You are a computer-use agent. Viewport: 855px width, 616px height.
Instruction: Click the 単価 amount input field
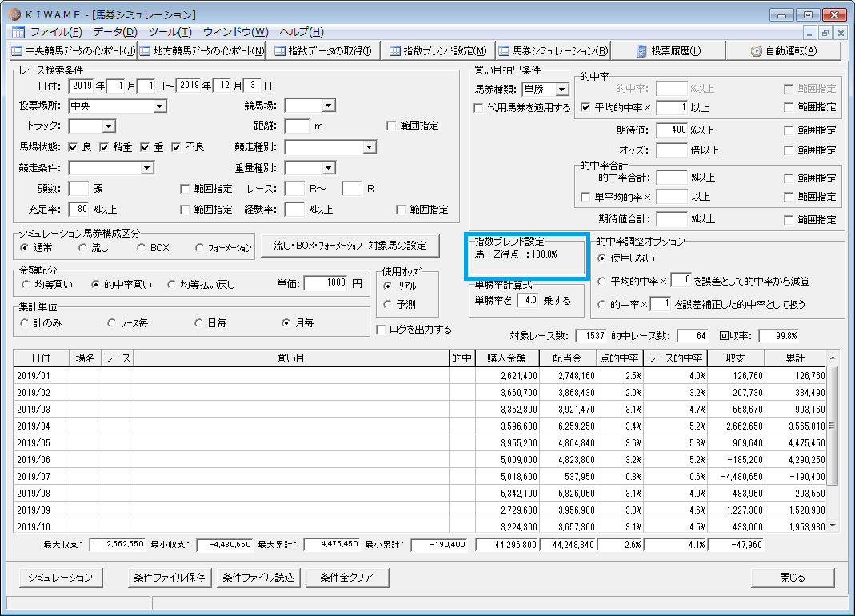[326, 283]
